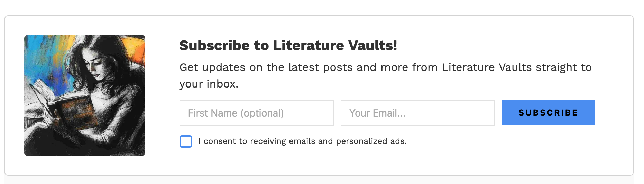Click into the Your Email field
Image resolution: width=644 pixels, height=184 pixels.
(x=417, y=113)
